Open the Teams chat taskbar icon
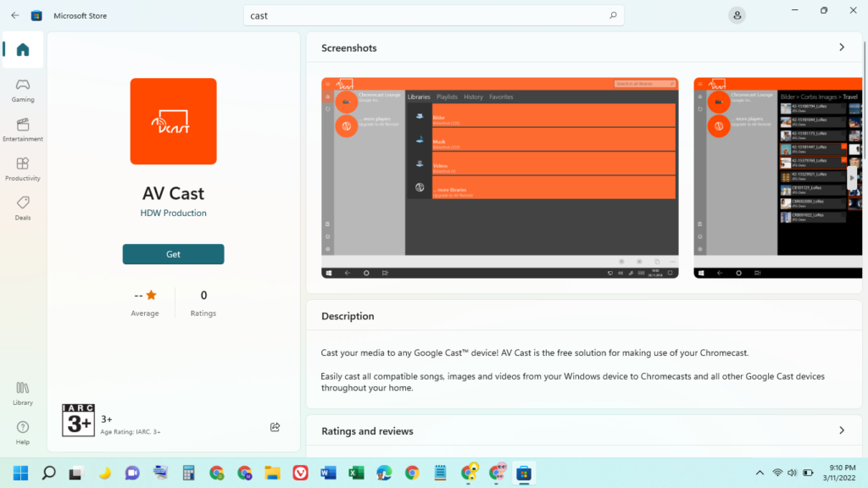868x488 pixels. tap(132, 473)
